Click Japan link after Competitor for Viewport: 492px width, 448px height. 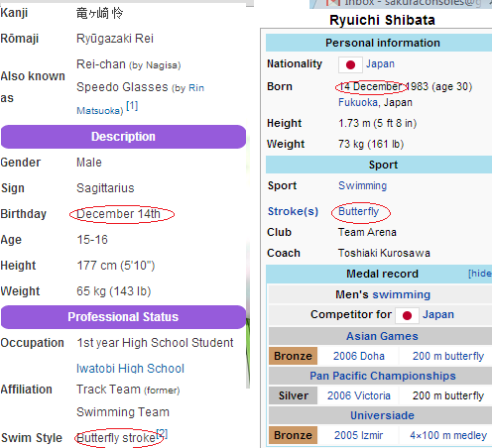[x=438, y=314]
